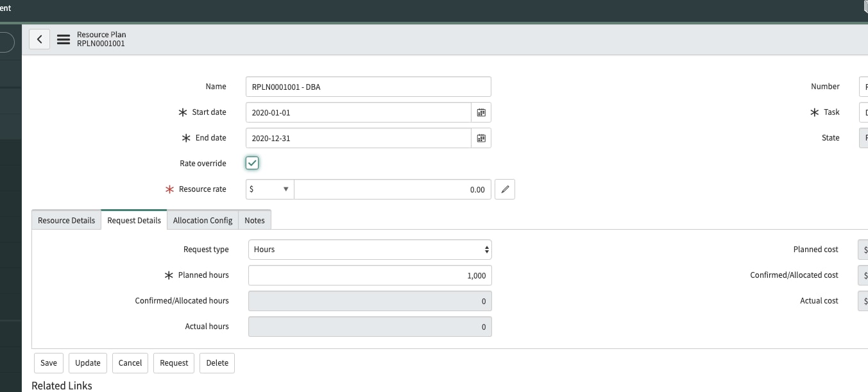
Task: Open the Allocation Config tab
Action: click(x=202, y=220)
